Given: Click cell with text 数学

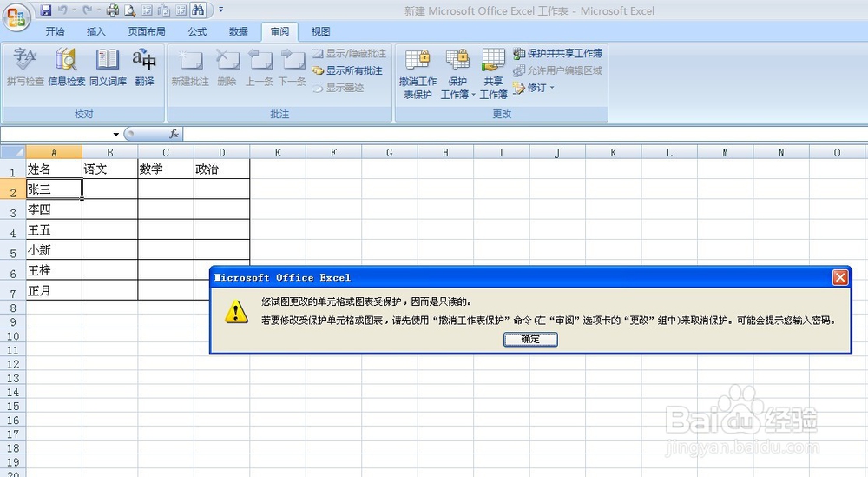Looking at the screenshot, I should pos(166,169).
